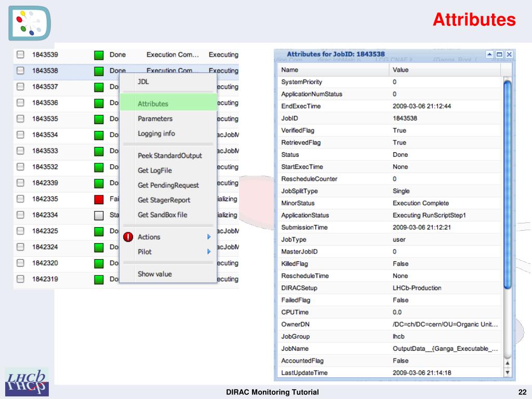The image size is (532, 399).
Task: Tick the checkbox for job 1842334
Action: point(20,215)
